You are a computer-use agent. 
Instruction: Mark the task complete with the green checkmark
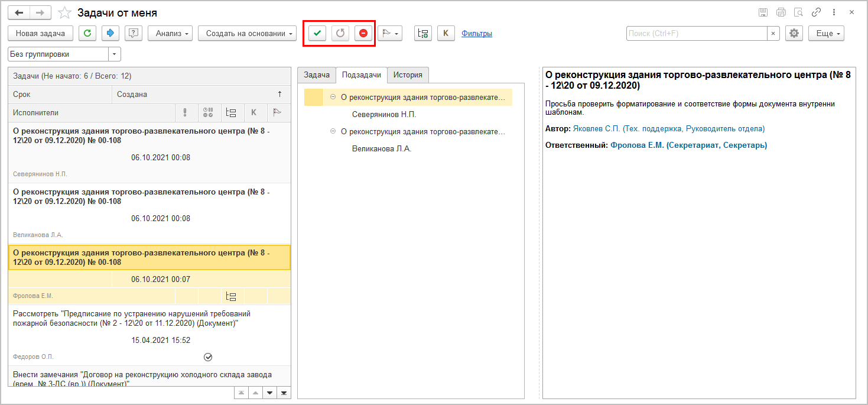(317, 34)
